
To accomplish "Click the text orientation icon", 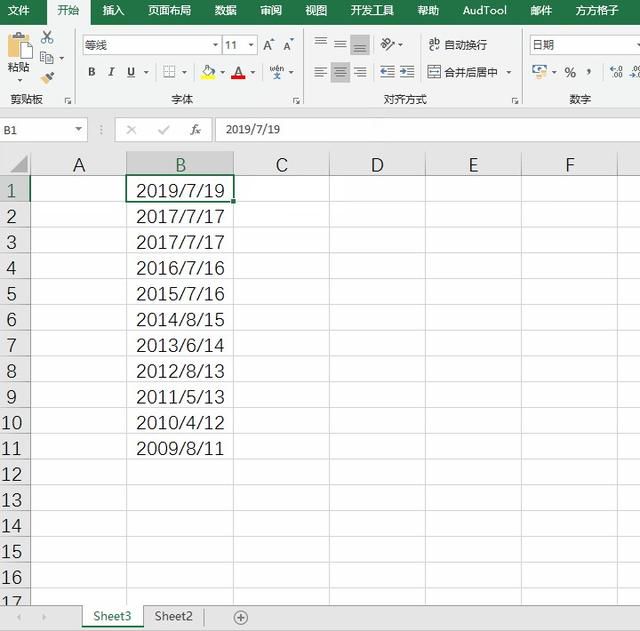I will tap(387, 44).
